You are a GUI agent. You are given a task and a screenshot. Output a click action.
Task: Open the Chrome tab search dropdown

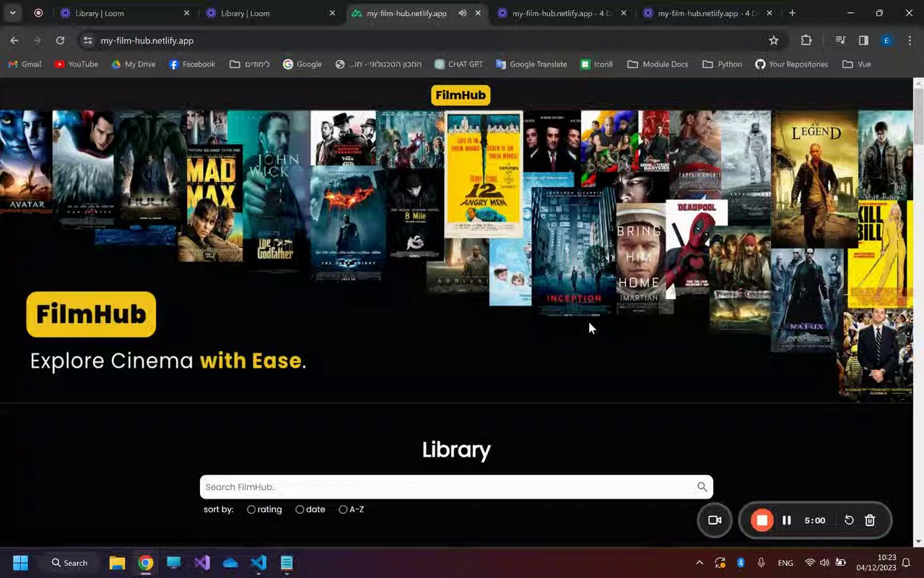tap(12, 13)
